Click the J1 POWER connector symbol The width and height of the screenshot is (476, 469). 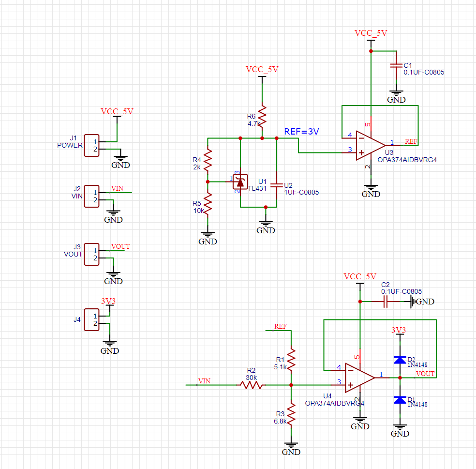[x=91, y=145]
